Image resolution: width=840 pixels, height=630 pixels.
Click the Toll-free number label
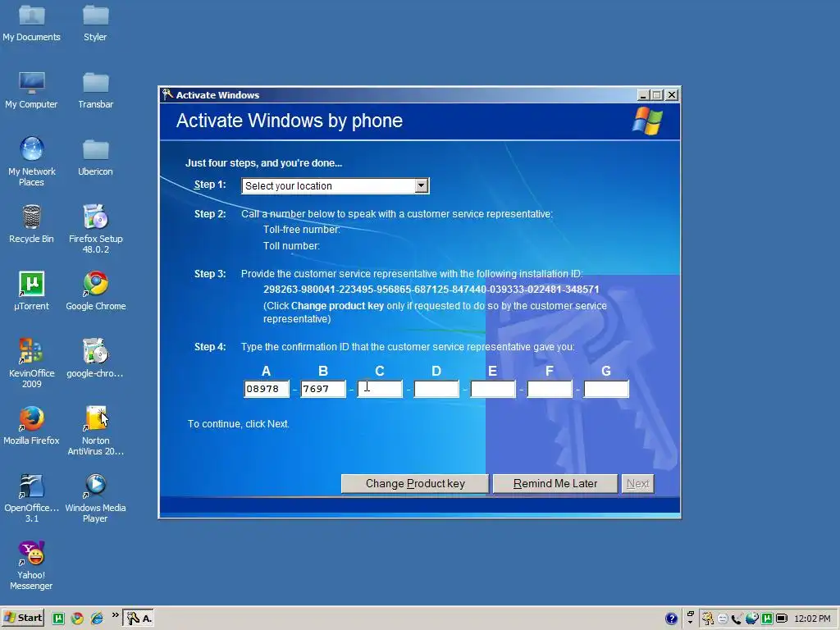point(302,230)
